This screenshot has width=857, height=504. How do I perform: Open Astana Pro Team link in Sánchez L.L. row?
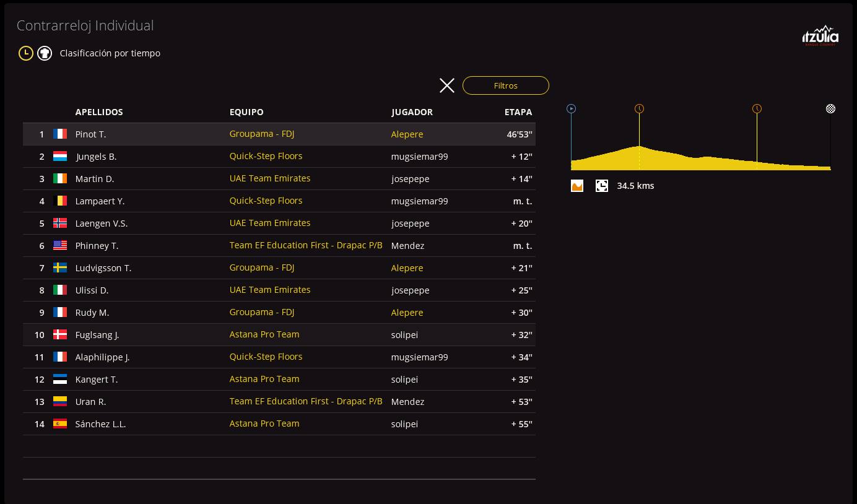264,424
